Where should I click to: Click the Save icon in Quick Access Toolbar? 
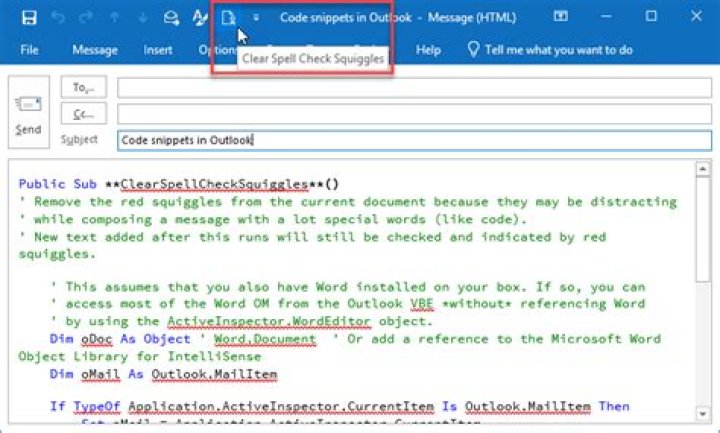29,17
